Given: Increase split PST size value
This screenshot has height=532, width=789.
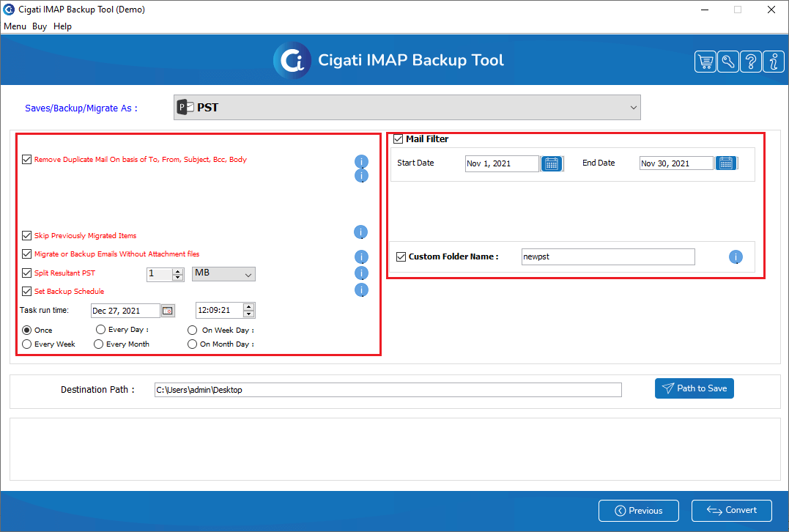Looking at the screenshot, I should (177, 271).
